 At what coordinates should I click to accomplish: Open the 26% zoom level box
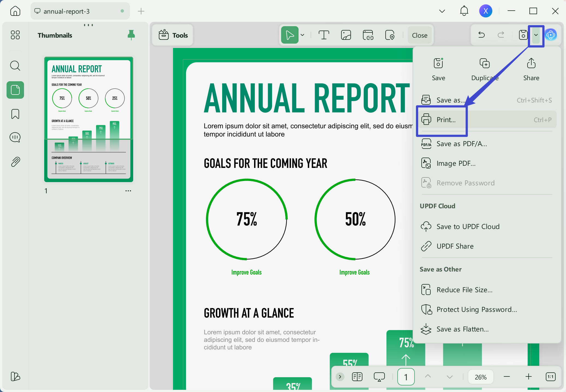481,377
